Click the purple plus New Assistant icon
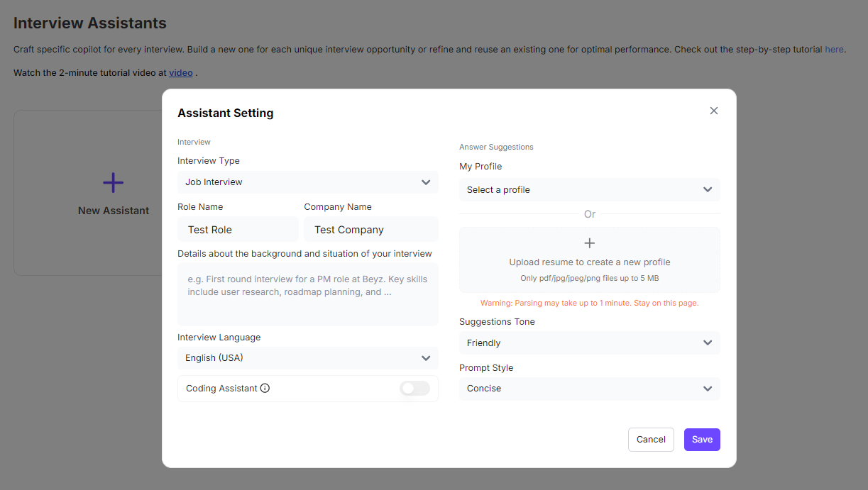868x490 pixels. pyautogui.click(x=114, y=183)
